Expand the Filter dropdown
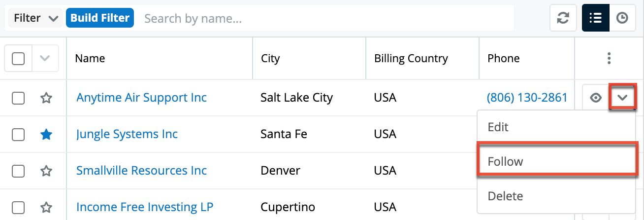 [35, 18]
